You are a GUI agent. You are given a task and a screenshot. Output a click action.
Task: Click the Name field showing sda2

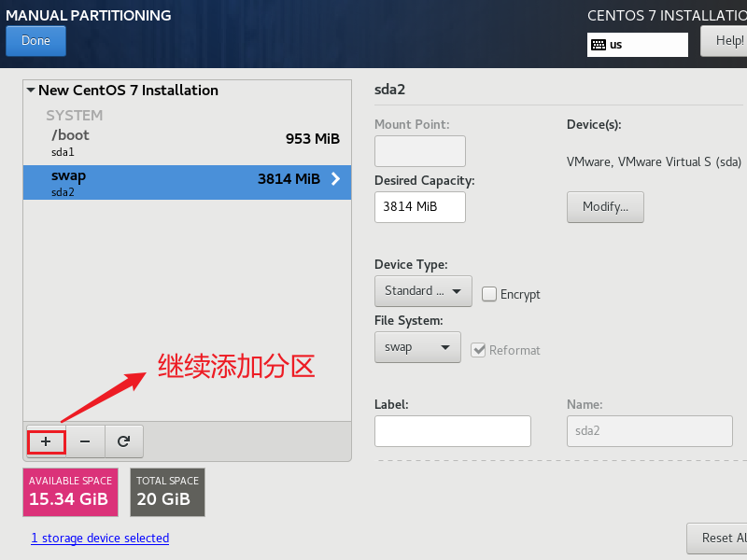[649, 431]
